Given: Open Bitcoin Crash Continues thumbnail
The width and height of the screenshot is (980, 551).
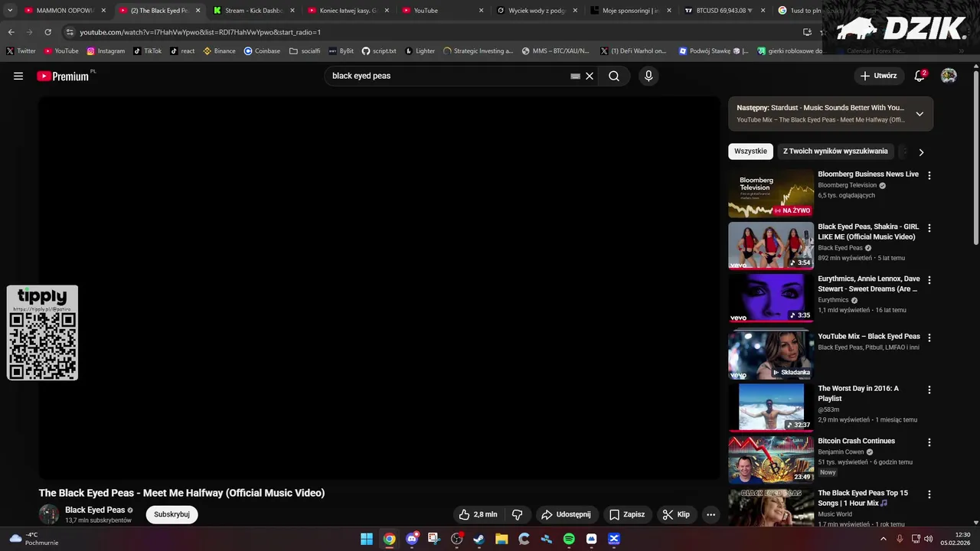Looking at the screenshot, I should click(771, 460).
